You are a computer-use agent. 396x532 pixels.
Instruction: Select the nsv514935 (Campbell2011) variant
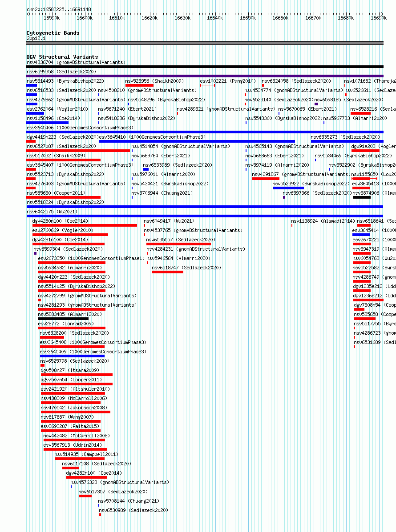(x=87, y=454)
